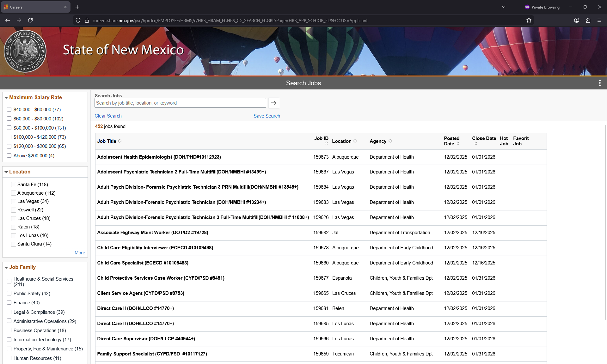
Task: Click the shield tracking-protection icon
Action: [78, 20]
